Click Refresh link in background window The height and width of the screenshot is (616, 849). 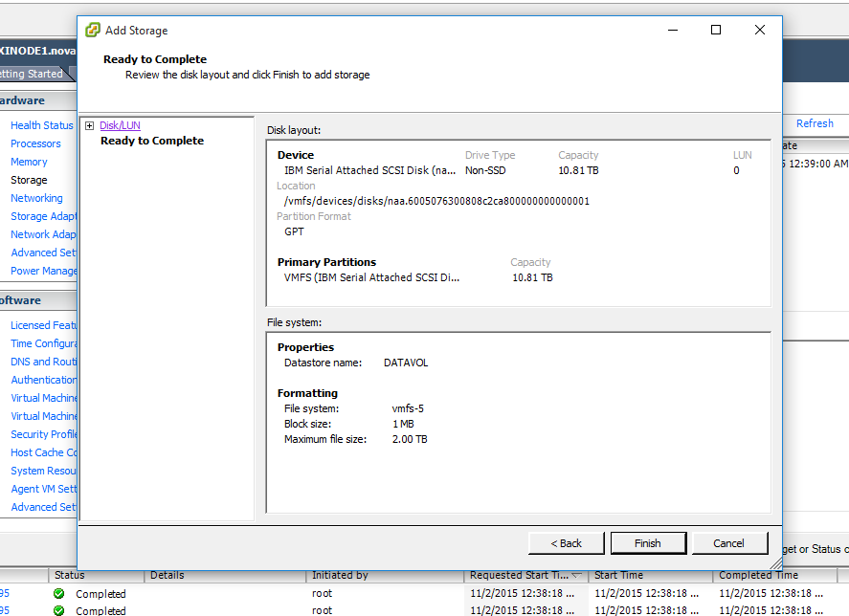[x=815, y=123]
